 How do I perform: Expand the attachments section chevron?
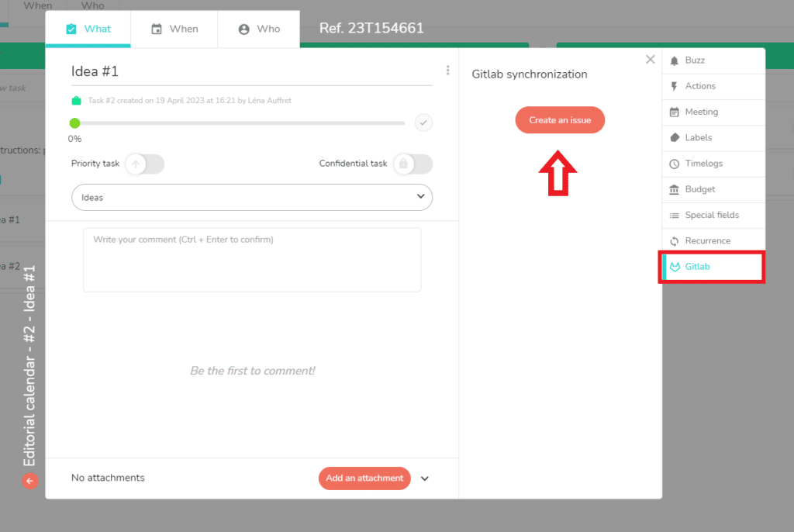pyautogui.click(x=424, y=478)
